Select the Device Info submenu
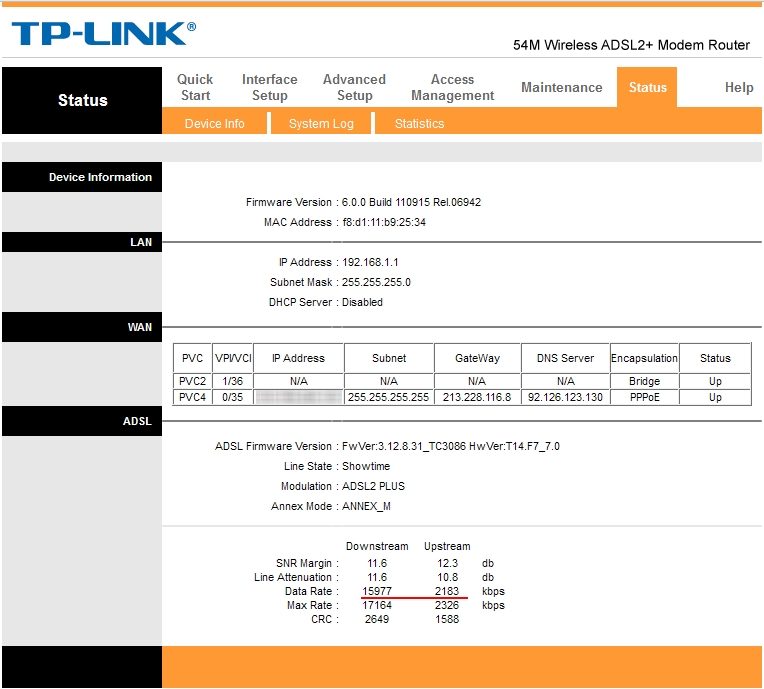 (214, 124)
